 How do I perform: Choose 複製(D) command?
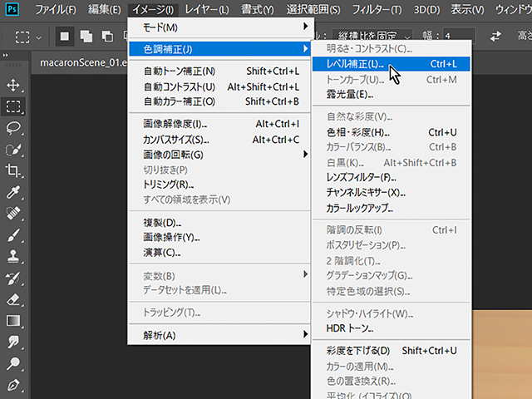219,223
